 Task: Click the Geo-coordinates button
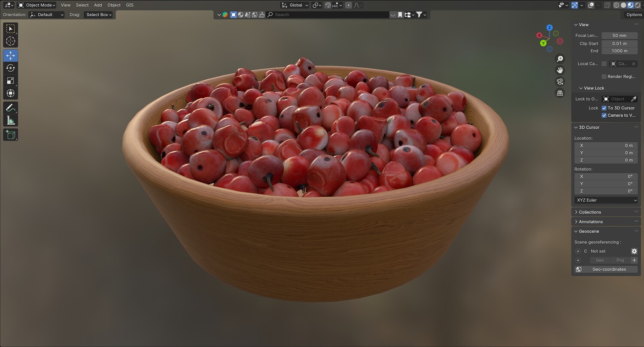(606, 269)
